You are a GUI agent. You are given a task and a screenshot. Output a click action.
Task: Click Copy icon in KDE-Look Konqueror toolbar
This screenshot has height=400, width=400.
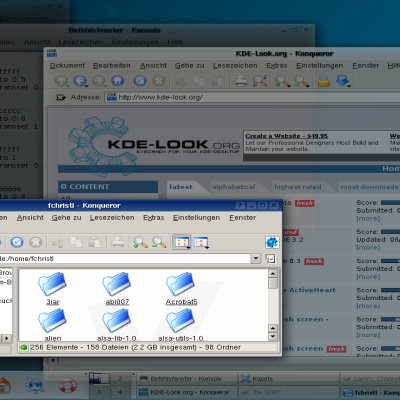[200, 81]
